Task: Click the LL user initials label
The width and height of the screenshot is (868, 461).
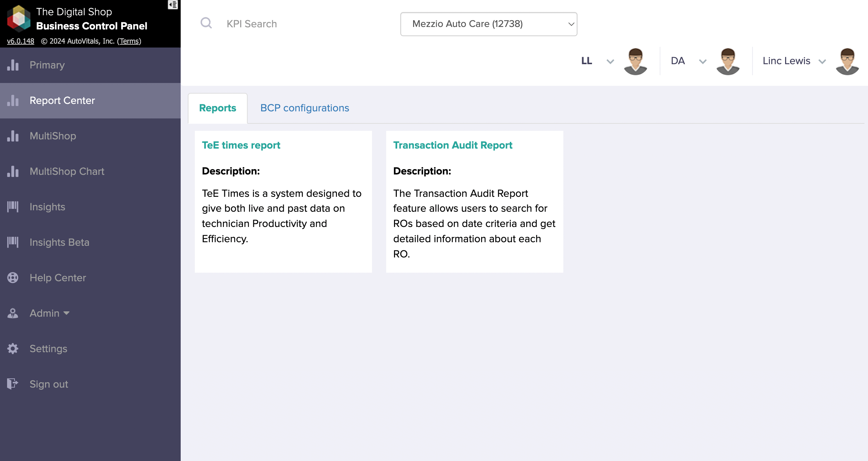Action: 587,61
